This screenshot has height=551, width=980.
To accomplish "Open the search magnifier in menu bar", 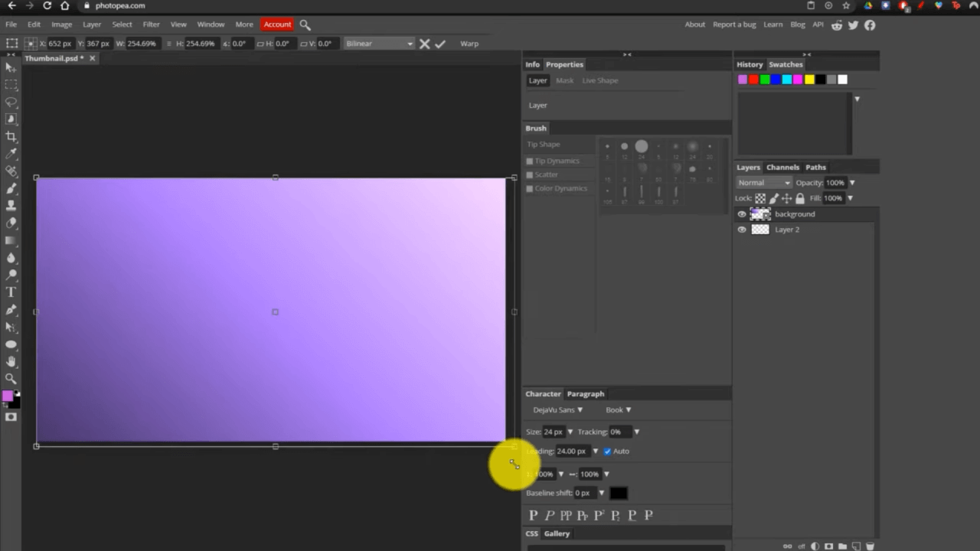I will point(305,24).
